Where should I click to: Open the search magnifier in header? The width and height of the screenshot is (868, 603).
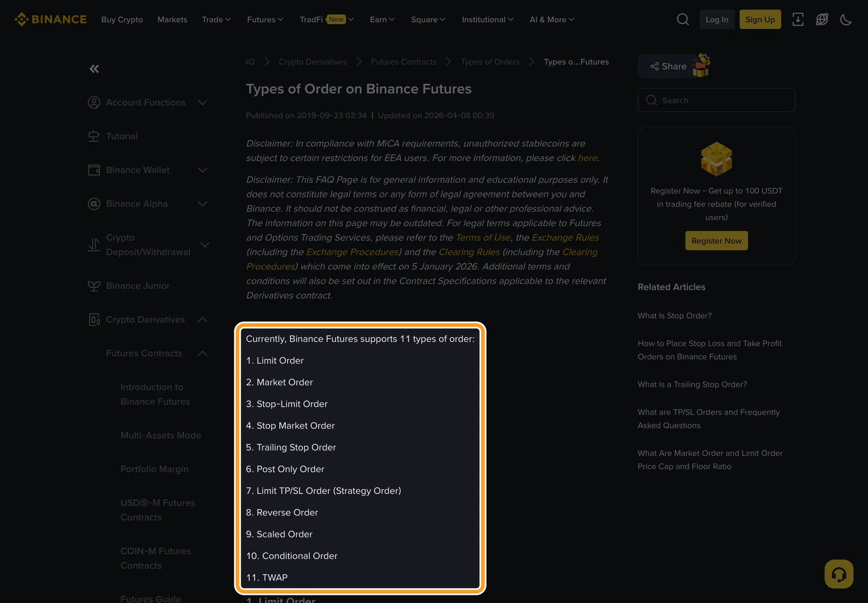pyautogui.click(x=683, y=20)
